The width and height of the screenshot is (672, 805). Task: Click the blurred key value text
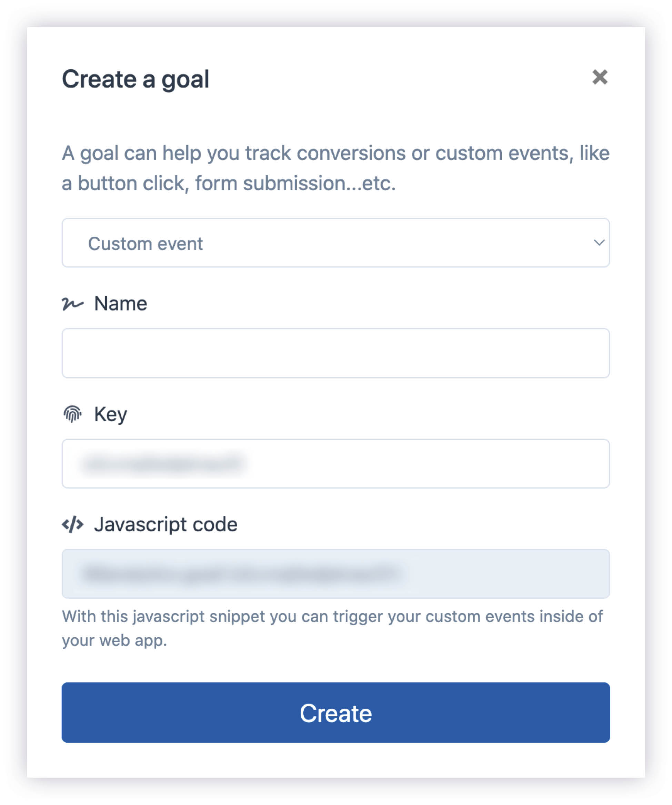point(163,463)
